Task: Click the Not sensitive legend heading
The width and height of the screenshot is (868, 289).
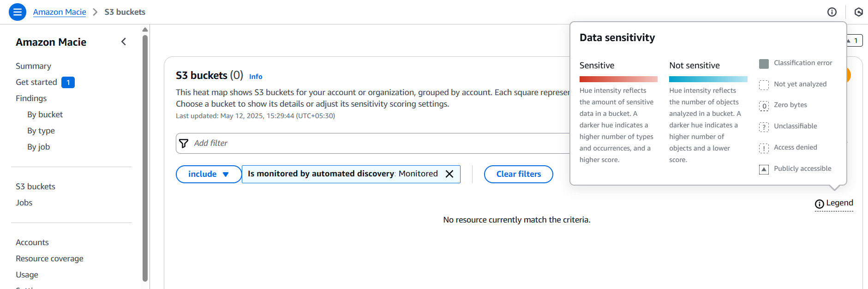Action: [694, 66]
